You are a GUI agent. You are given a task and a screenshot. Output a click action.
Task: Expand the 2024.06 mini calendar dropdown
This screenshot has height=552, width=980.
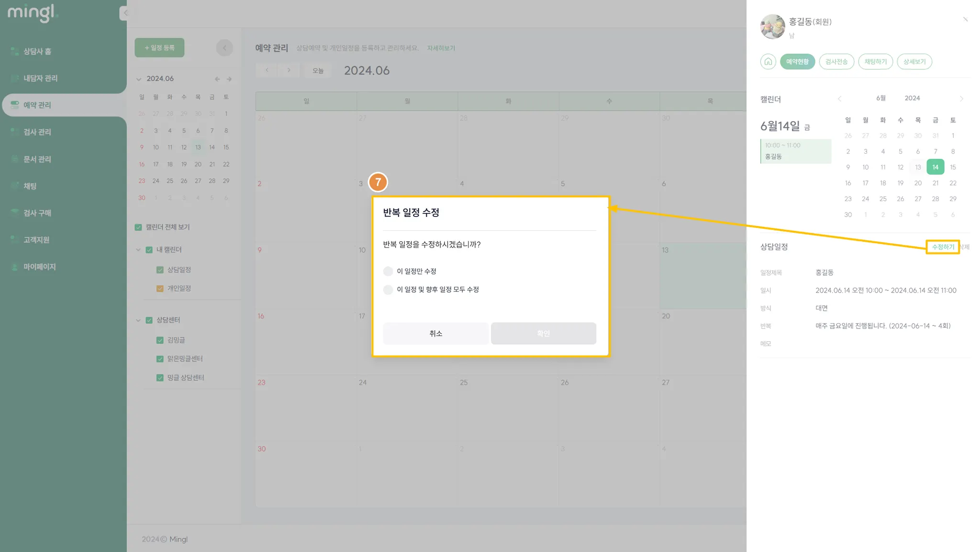139,79
